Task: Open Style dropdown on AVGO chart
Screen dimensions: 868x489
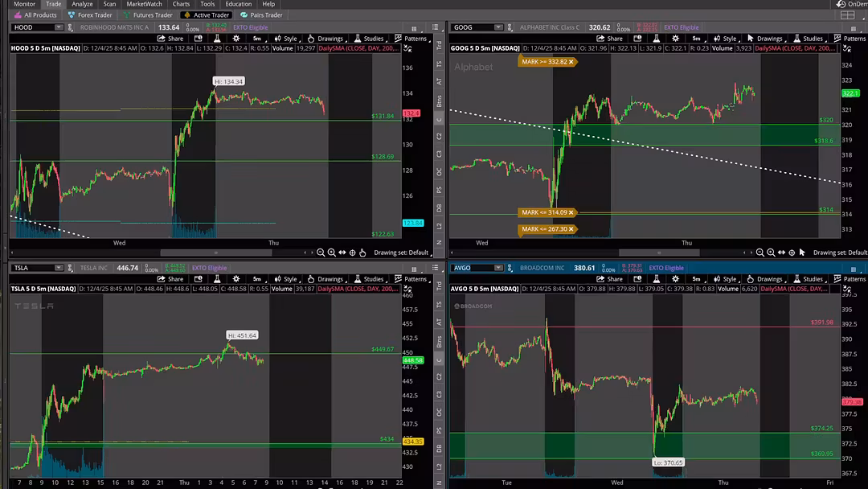Action: pyautogui.click(x=724, y=279)
